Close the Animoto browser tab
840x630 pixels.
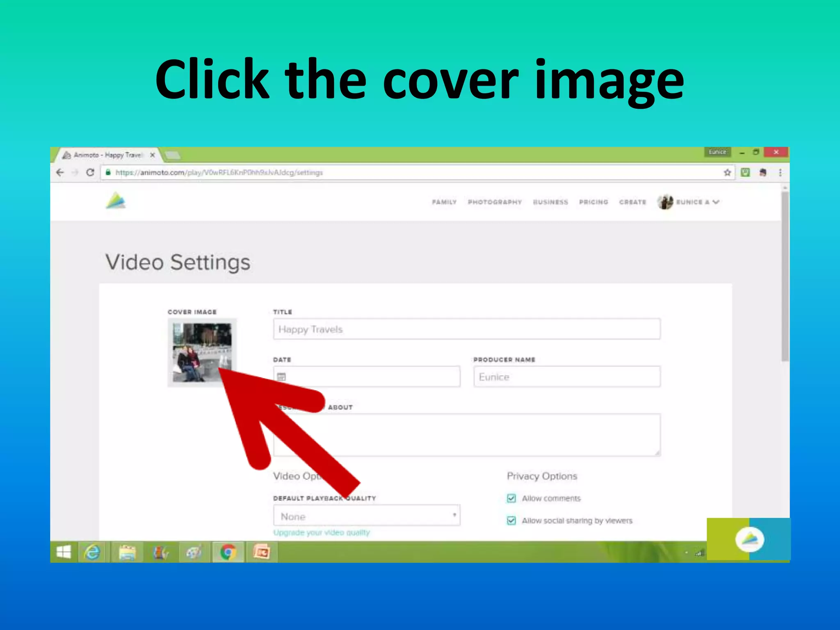click(153, 155)
